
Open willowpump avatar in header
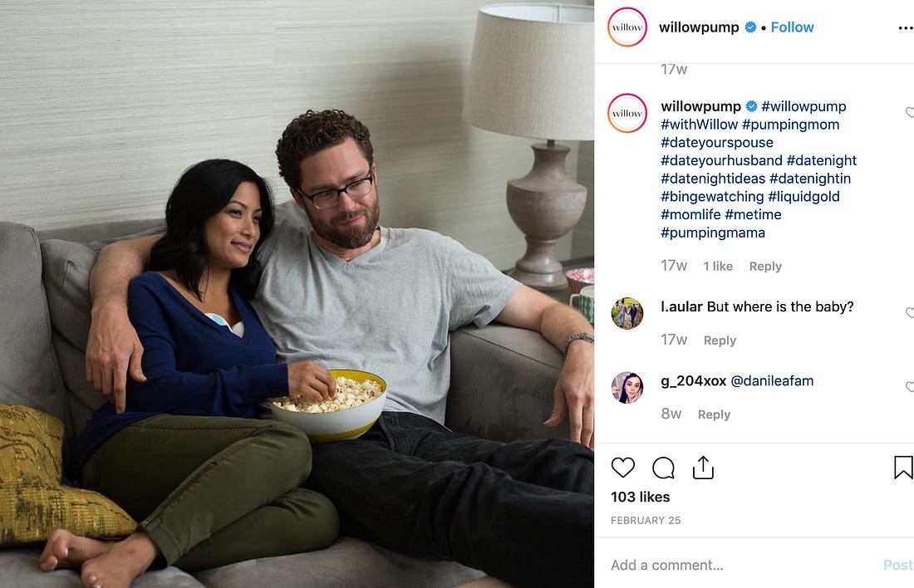[x=627, y=27]
